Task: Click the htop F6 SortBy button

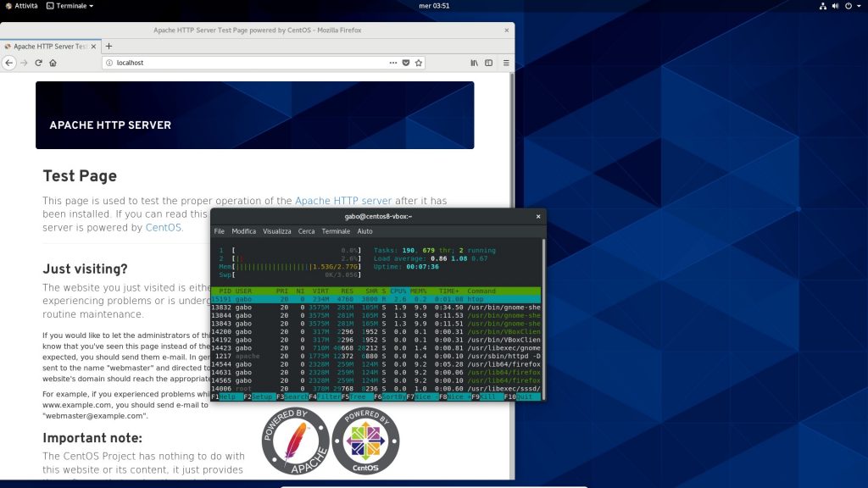Action: pos(390,396)
